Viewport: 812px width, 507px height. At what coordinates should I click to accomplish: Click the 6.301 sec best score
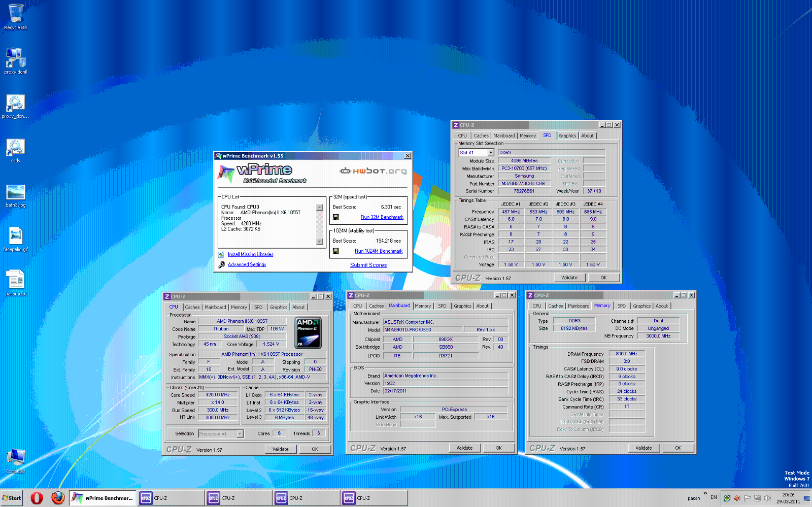tap(391, 207)
